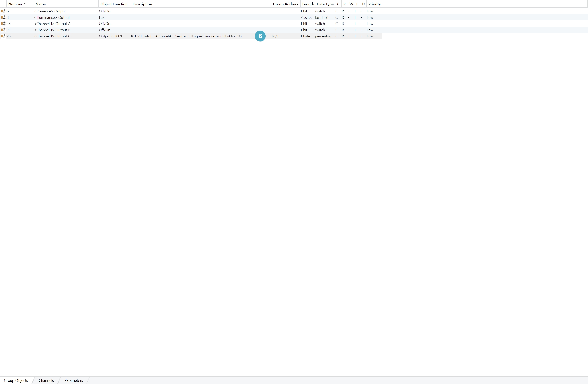588x384 pixels.
Task: Click group object icon for row 24
Action: 3,24
